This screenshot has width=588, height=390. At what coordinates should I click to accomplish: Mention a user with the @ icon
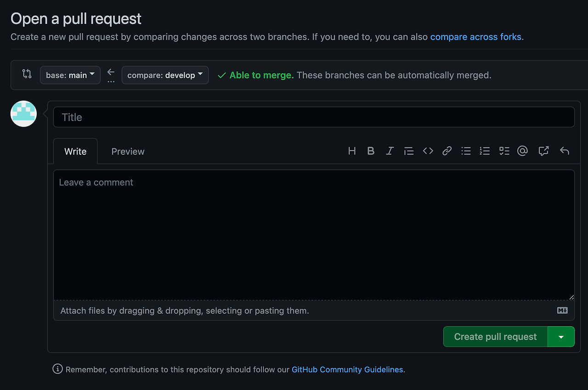pos(522,151)
